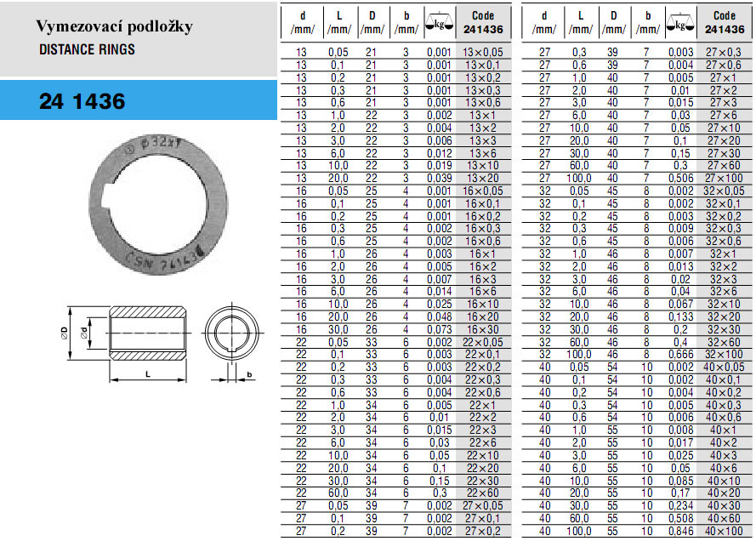Click code 32×0,05 entry

(724, 192)
